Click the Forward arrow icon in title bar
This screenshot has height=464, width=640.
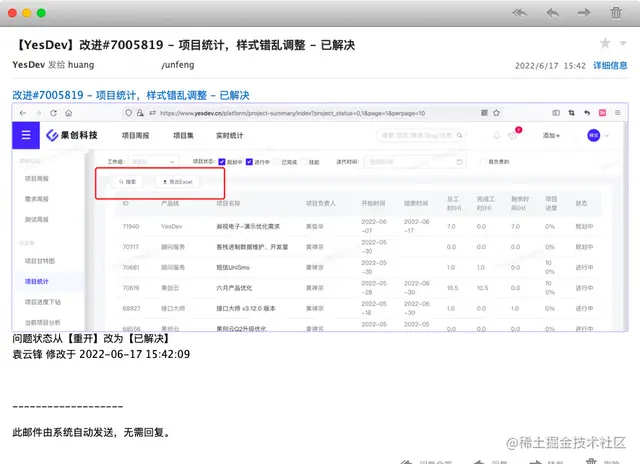click(x=584, y=13)
